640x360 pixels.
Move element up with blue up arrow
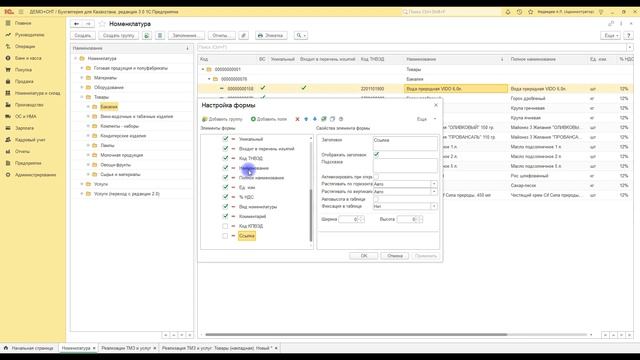point(306,119)
